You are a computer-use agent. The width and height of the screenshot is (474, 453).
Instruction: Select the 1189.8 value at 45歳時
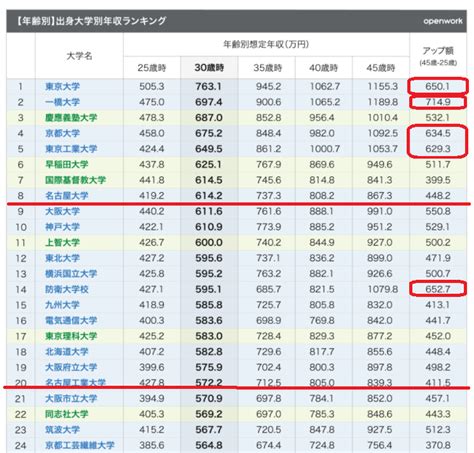pyautogui.click(x=382, y=102)
